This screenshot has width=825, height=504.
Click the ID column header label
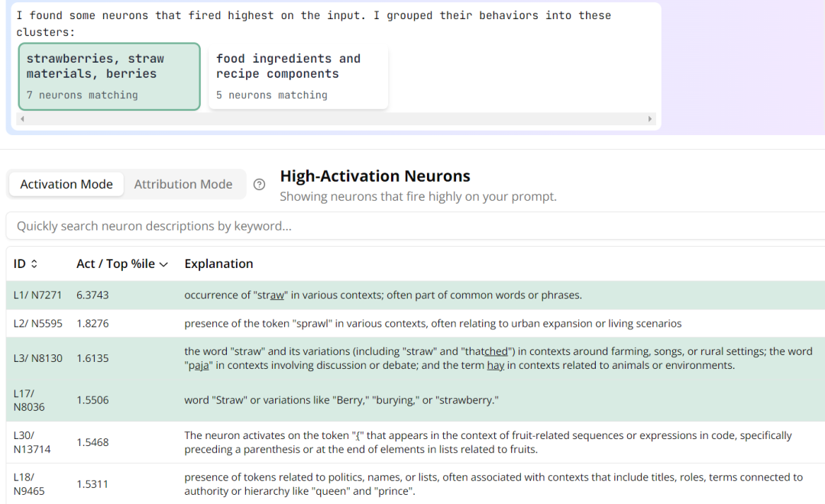tap(19, 263)
